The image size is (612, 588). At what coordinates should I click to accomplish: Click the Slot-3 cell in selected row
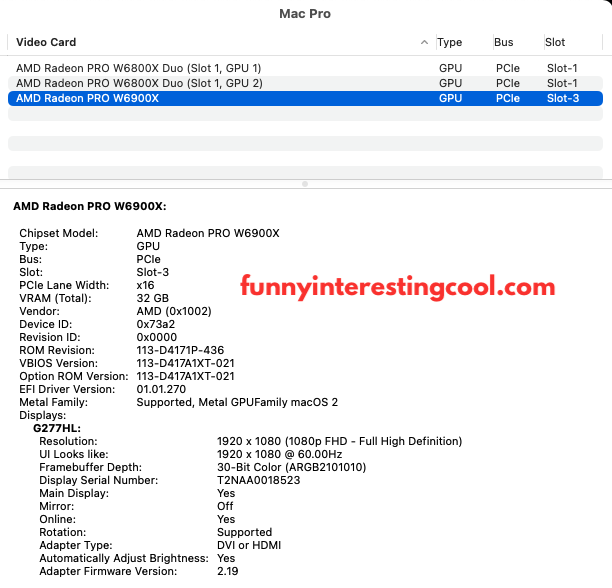[x=563, y=98]
